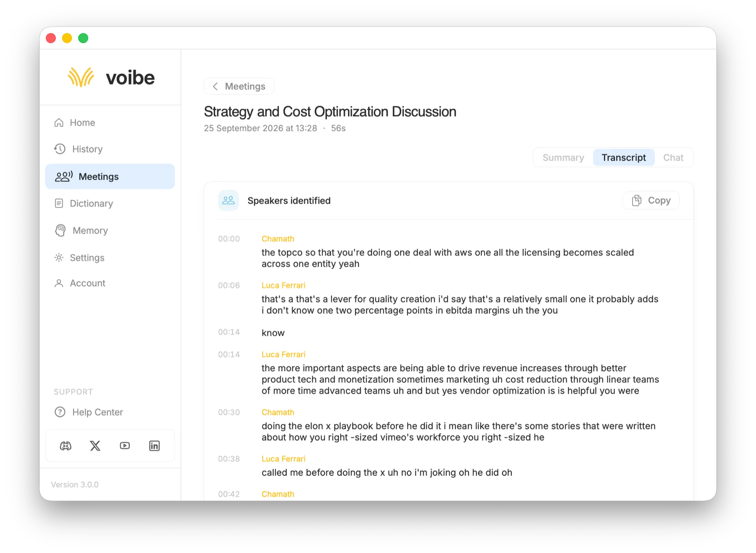
Task: Click the meeting title heading
Action: [x=330, y=112]
